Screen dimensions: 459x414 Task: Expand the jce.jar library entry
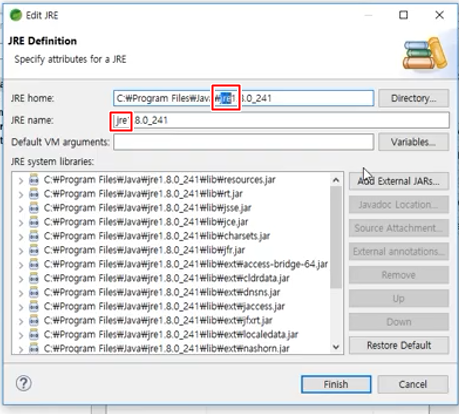tap(21, 223)
